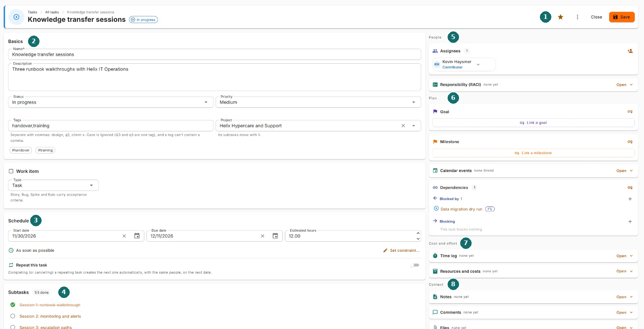The height and width of the screenshot is (329, 644).
Task: Expand the Notes section
Action: point(624,297)
